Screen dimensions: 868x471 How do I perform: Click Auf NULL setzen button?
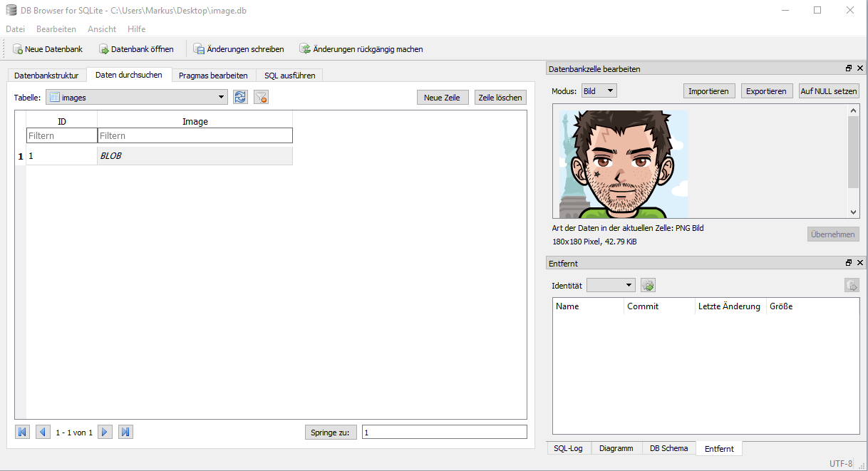829,91
